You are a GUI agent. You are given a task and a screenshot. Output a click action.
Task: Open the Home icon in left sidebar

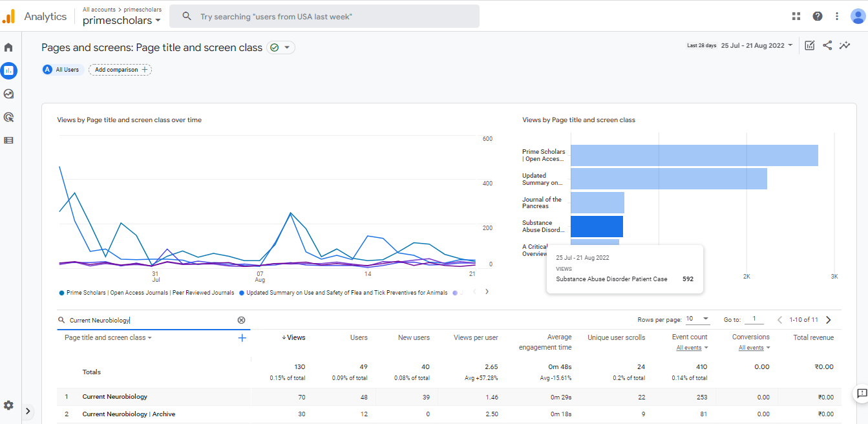8,47
